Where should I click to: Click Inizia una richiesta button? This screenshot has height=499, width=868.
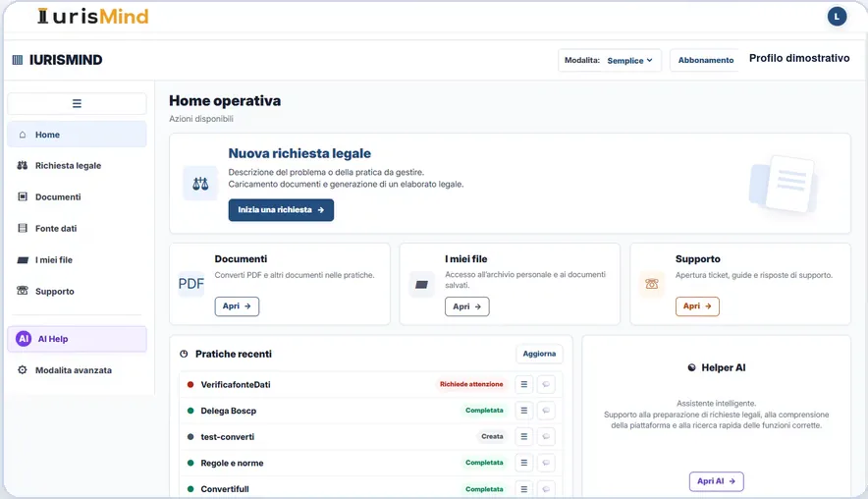click(x=281, y=210)
